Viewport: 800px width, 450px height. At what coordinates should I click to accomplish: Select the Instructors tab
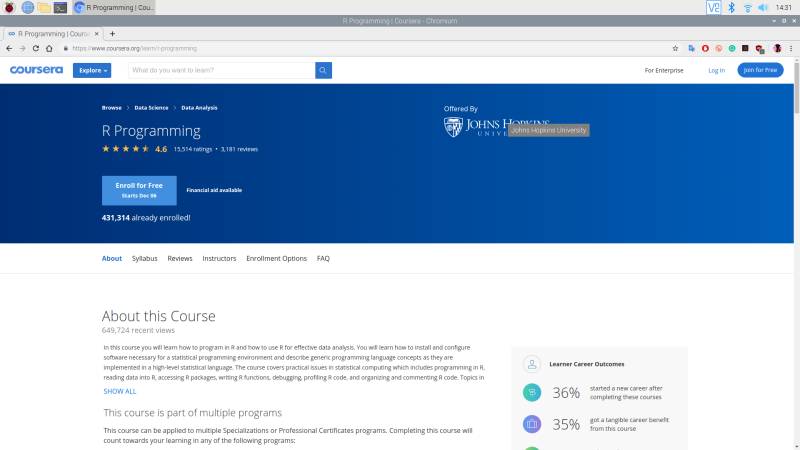pos(219,259)
